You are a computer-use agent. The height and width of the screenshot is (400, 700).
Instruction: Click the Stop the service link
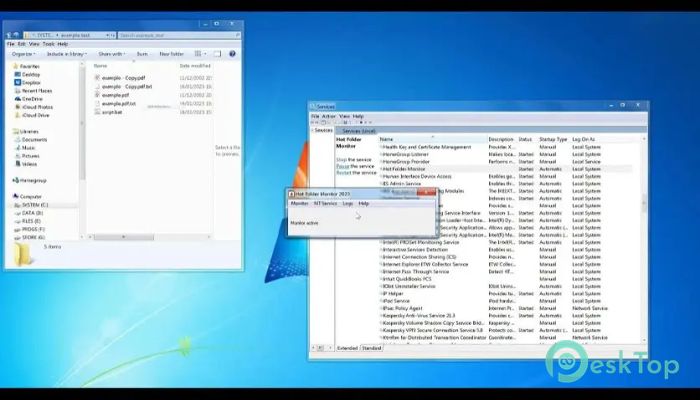point(341,159)
